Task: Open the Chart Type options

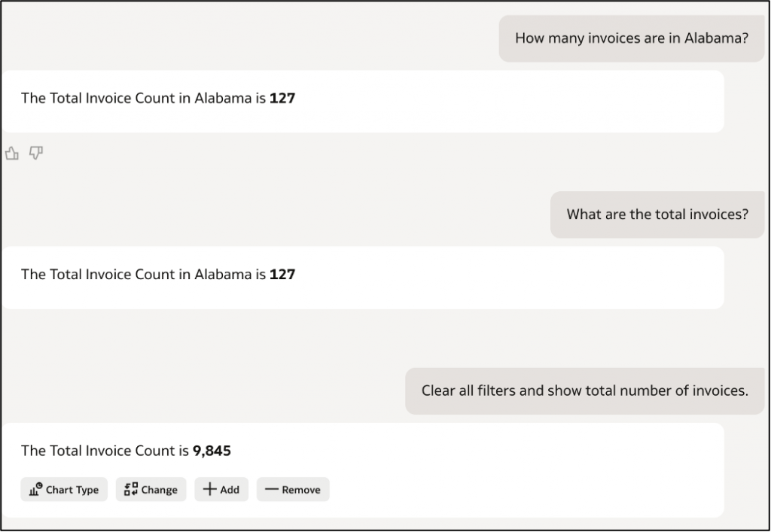Action: [64, 490]
